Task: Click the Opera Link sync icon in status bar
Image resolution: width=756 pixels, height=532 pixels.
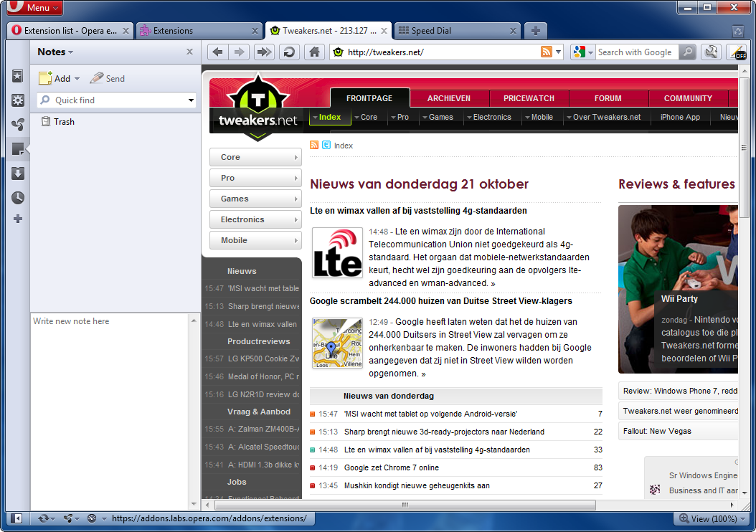Action: (x=43, y=518)
